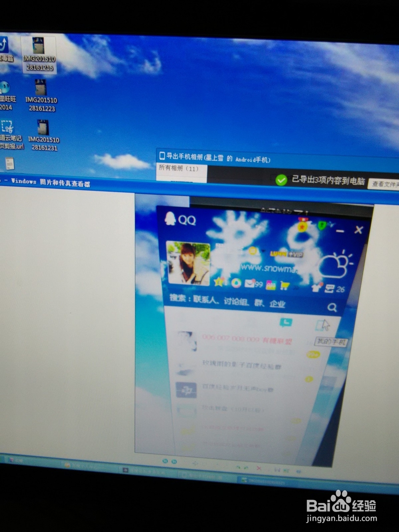Open desktop file IMG20151028161231

(44, 136)
